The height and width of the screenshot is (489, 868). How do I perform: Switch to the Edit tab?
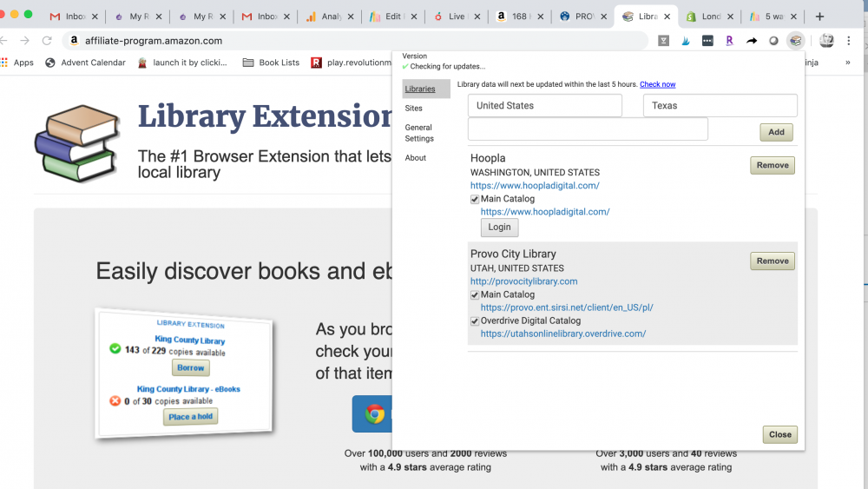pyautogui.click(x=393, y=17)
